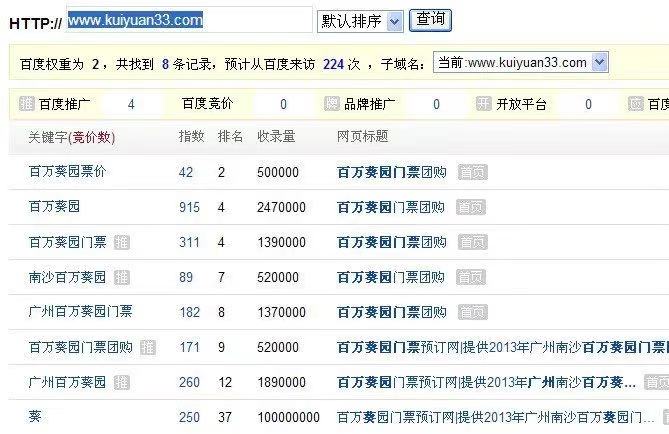The height and width of the screenshot is (434, 669).
Task: Click 首页 badge in 南沙百万葵园 row
Action: click(x=471, y=277)
